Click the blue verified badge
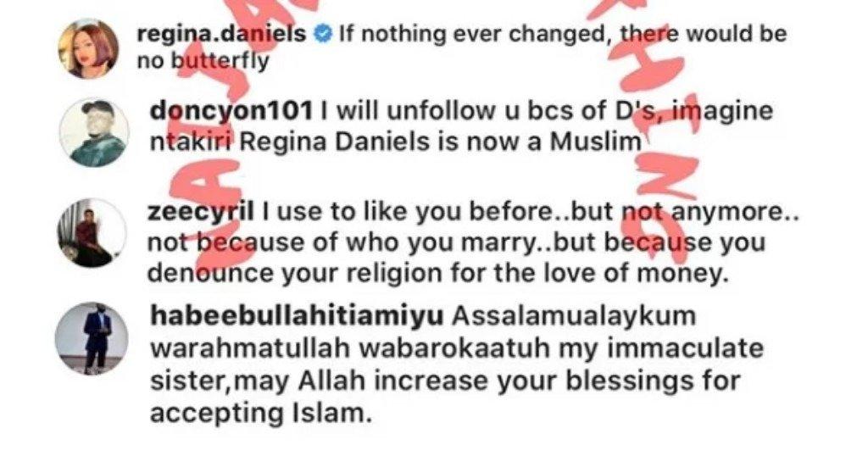Image resolution: width=868 pixels, height=456 pixels. [322, 35]
